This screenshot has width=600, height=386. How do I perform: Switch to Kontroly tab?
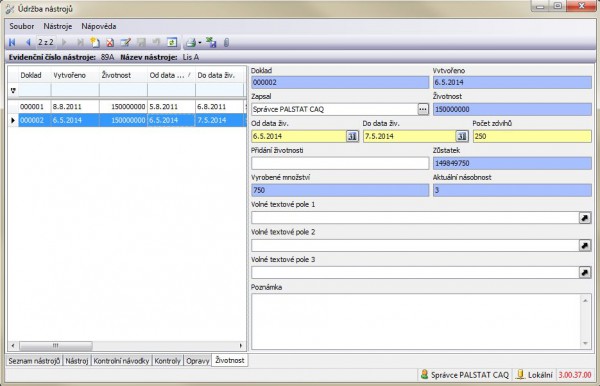tap(168, 361)
